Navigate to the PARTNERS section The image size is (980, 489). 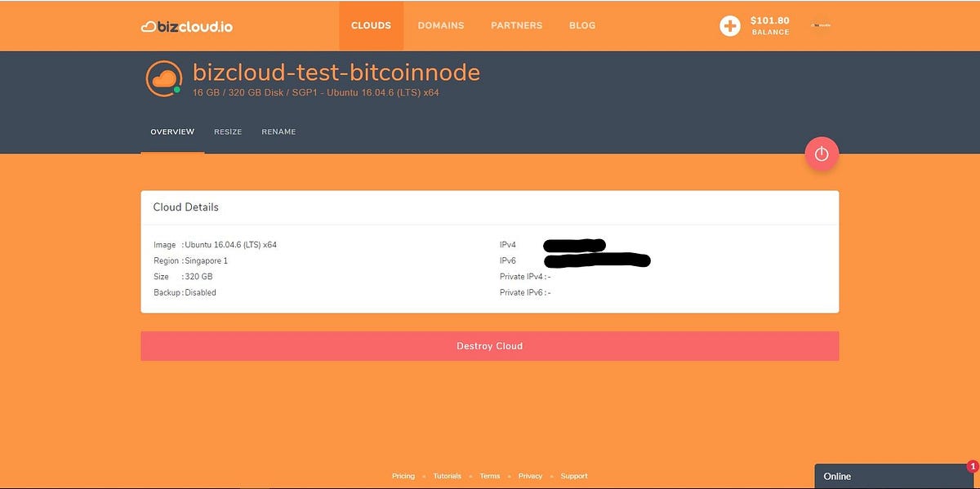pyautogui.click(x=516, y=25)
